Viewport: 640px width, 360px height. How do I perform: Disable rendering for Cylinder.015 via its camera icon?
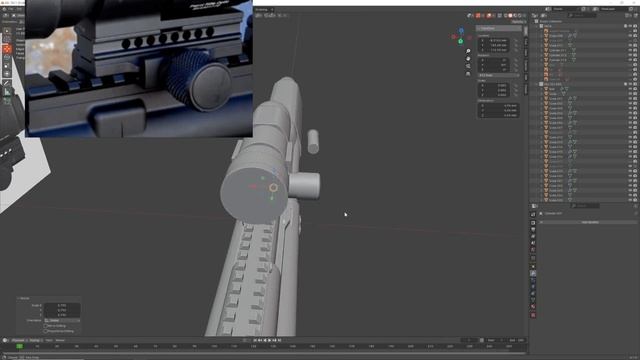pyautogui.click(x=635, y=60)
